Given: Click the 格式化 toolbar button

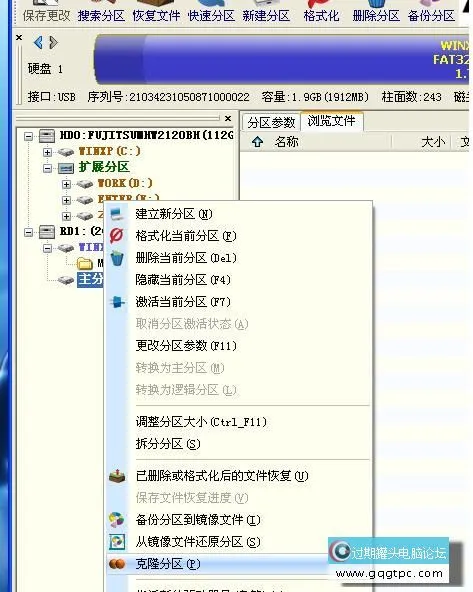Looking at the screenshot, I should coord(321,12).
